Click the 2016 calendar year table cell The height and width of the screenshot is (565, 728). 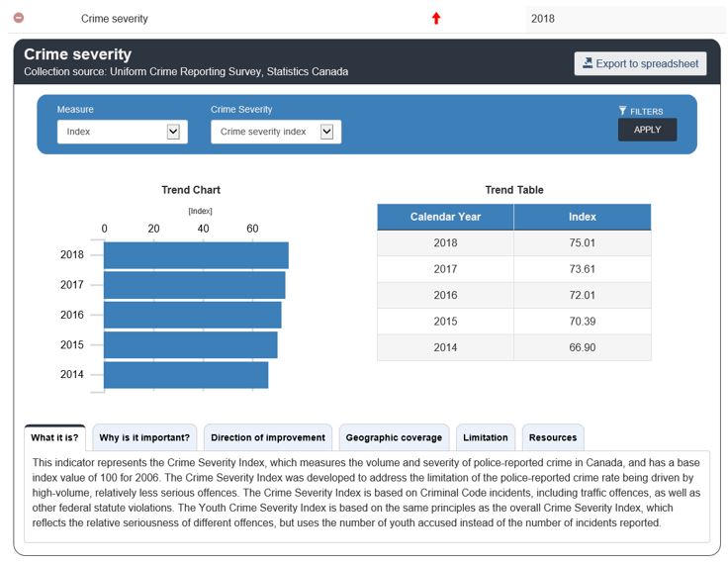tap(445, 295)
